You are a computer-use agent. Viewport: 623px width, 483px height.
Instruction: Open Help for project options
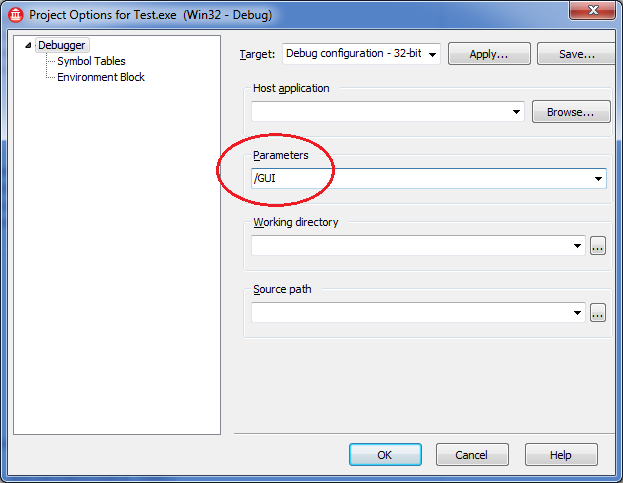pyautogui.click(x=561, y=454)
